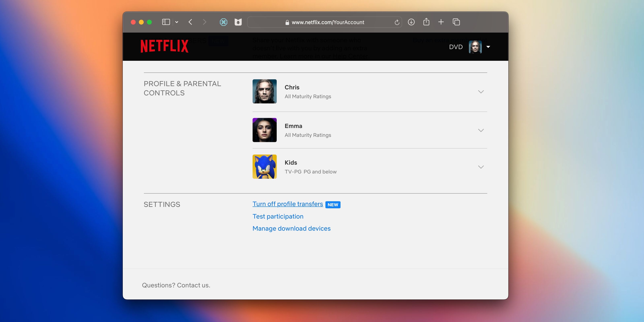Viewport: 644px width, 322px height.
Task: Expand the Chris profile settings
Action: coord(481,92)
